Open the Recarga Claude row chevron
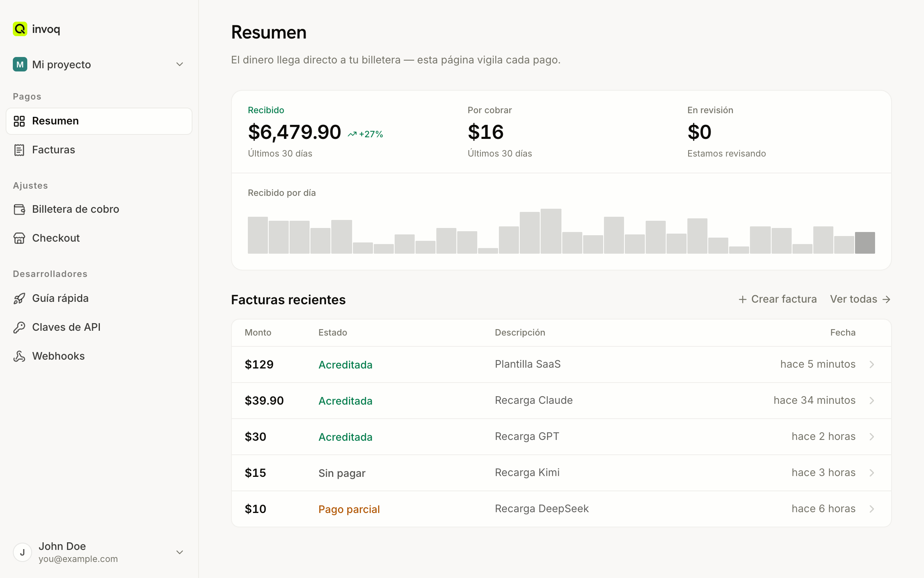 click(872, 401)
